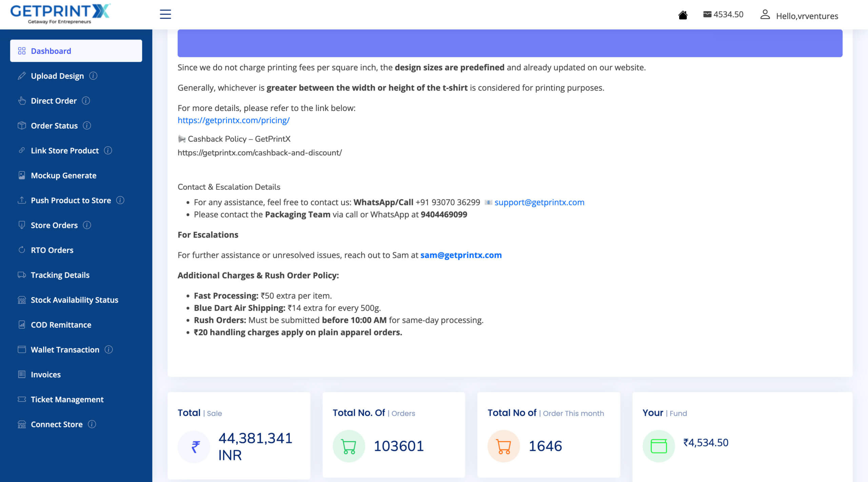Viewport: 868px width, 482px height.
Task: Click the box icon for Order Status
Action: point(22,126)
